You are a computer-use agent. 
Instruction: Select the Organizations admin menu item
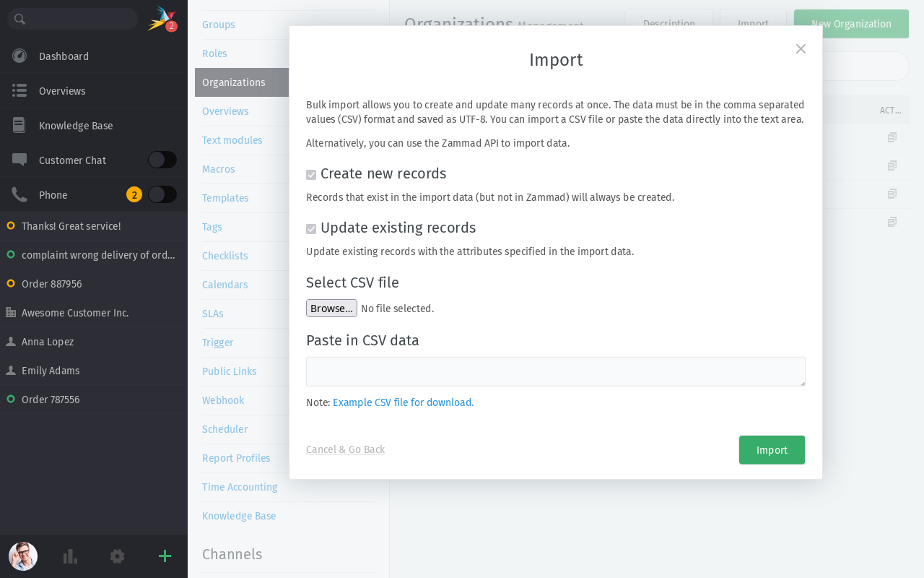[x=242, y=82]
